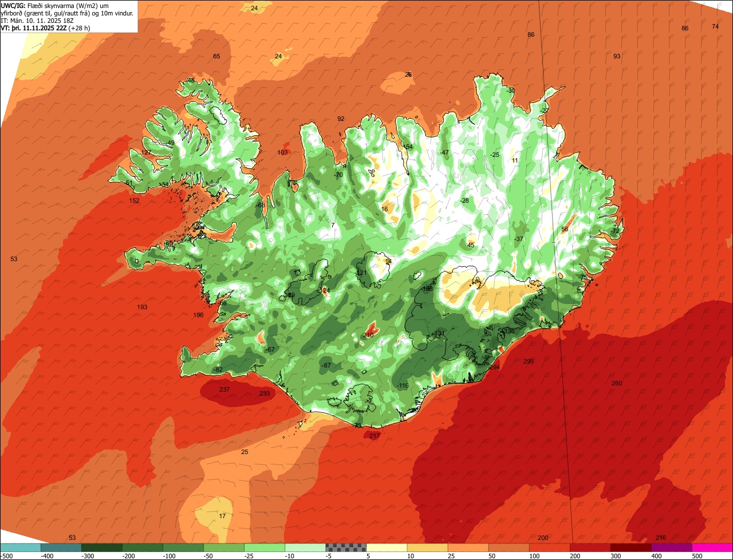Click the map value 103
This screenshot has width=733, height=560.
(282, 152)
